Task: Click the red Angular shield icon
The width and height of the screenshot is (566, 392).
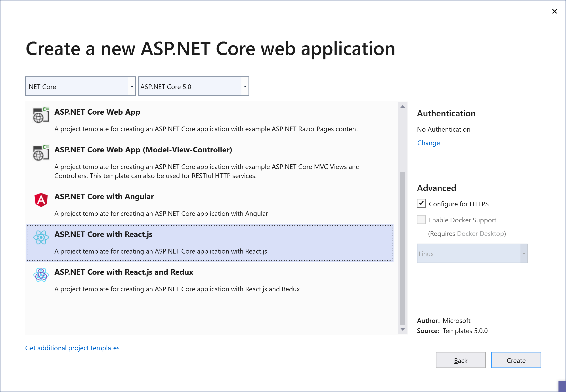Action: coord(41,200)
